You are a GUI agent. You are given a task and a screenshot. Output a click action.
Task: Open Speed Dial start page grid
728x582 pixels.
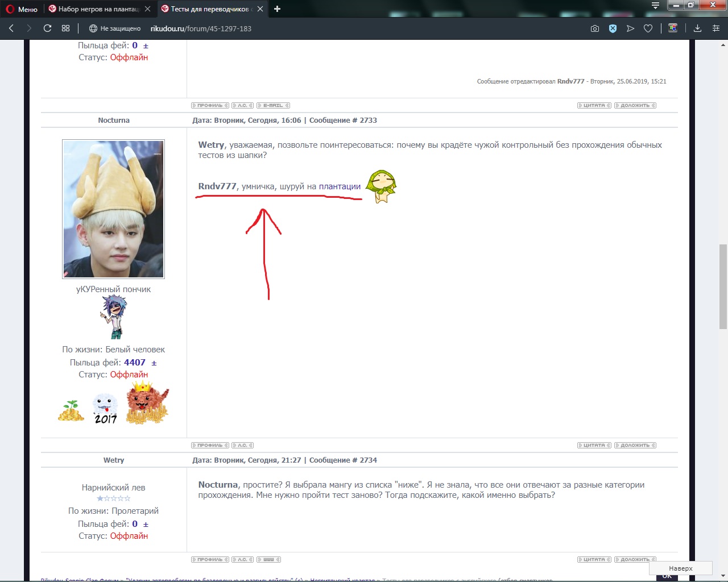tap(66, 28)
